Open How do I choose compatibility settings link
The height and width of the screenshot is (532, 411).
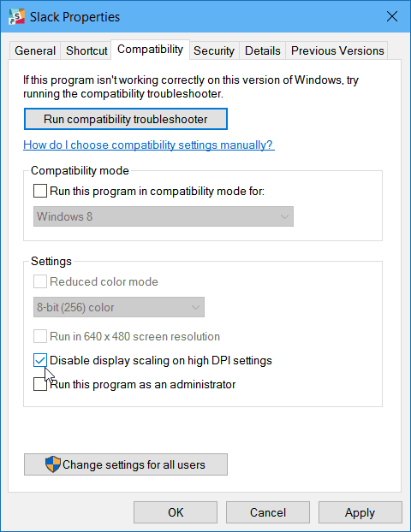(149, 145)
